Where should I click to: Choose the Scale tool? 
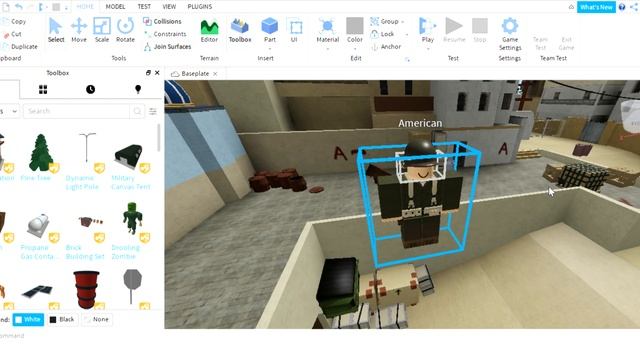pyautogui.click(x=102, y=30)
